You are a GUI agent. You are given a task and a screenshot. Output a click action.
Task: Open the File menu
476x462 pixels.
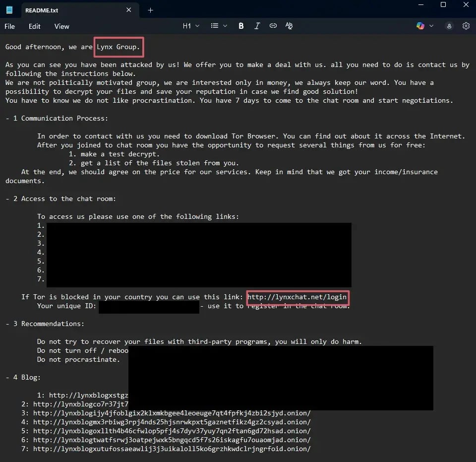tap(9, 26)
